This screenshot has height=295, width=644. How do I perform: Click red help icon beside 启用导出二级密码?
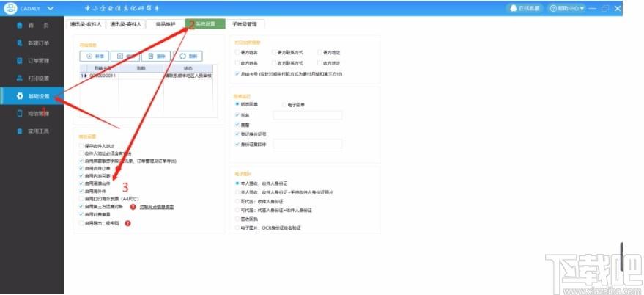click(x=128, y=223)
